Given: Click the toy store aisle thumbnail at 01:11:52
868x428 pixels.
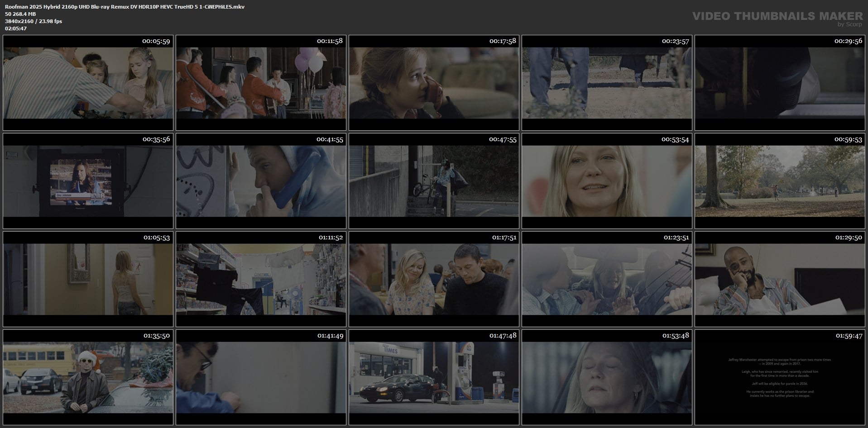Looking at the screenshot, I should pyautogui.click(x=261, y=279).
